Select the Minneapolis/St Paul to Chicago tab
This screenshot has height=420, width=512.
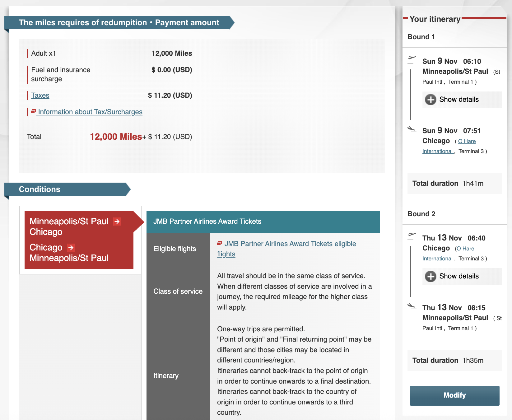(x=69, y=226)
